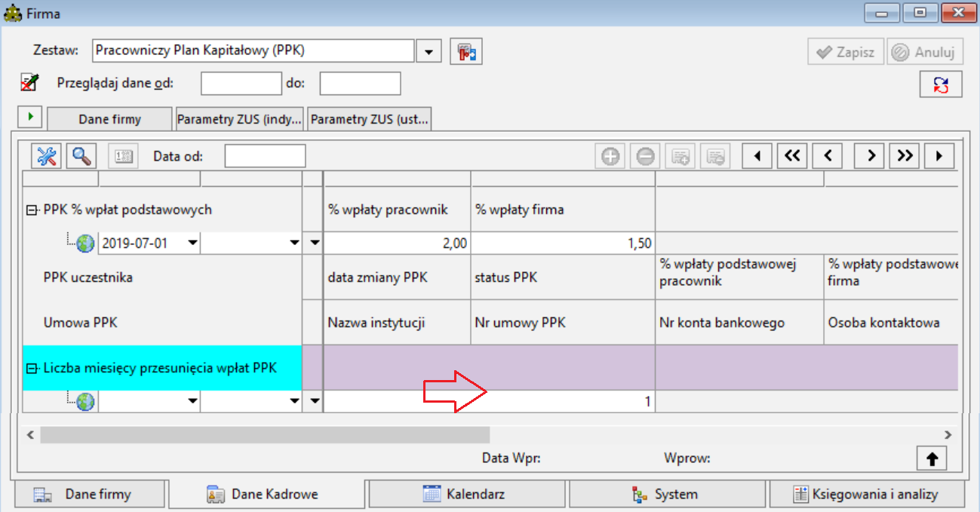Click the last grayed-out document icon before the navigation arrows
The height and width of the screenshot is (512, 980).
tap(715, 156)
